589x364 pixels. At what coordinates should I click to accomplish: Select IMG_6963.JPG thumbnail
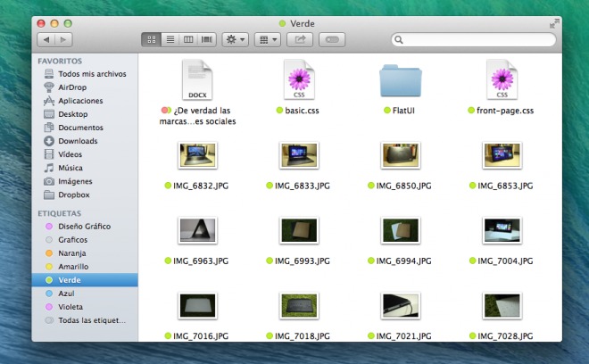(197, 230)
